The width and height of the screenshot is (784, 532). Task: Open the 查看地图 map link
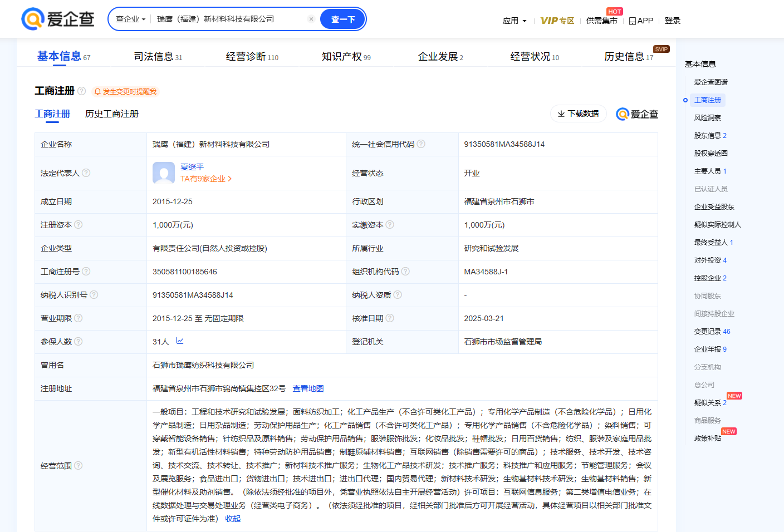(x=308, y=388)
